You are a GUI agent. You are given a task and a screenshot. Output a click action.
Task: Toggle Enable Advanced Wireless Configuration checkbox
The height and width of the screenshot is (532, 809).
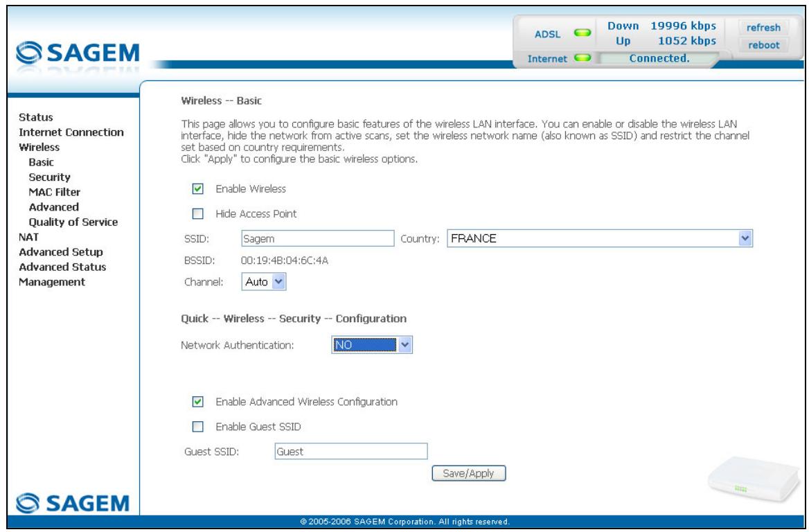[197, 402]
